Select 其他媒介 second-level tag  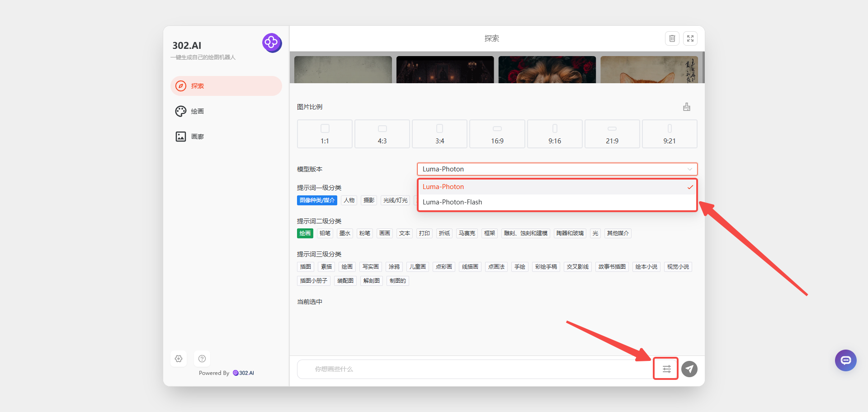(618, 233)
